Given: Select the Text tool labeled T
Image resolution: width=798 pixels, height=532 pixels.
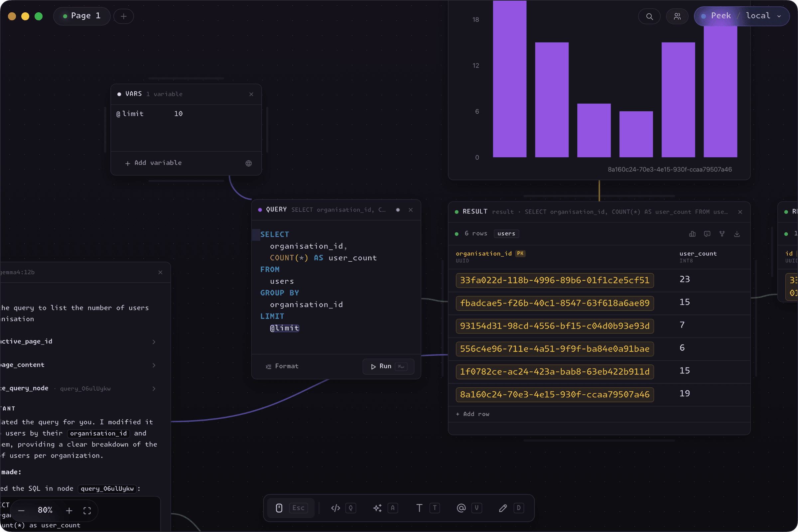Looking at the screenshot, I should coord(427,508).
